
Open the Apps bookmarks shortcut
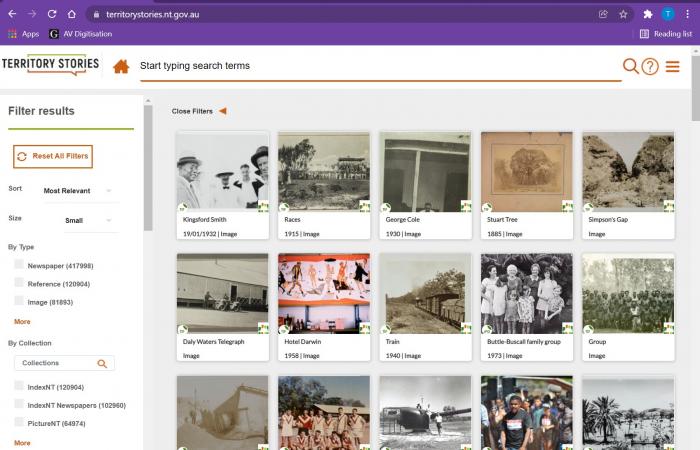click(24, 34)
